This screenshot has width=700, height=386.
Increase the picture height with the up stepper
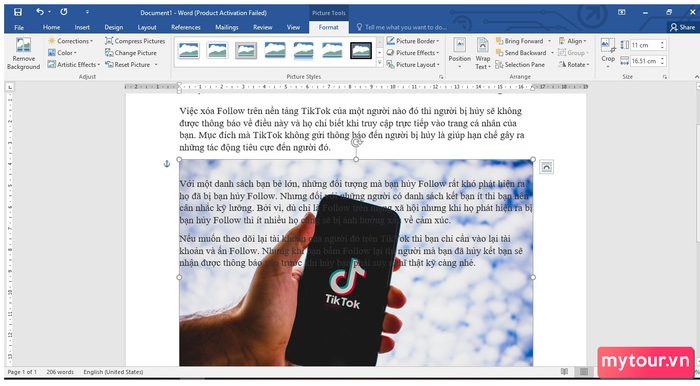[x=662, y=43]
